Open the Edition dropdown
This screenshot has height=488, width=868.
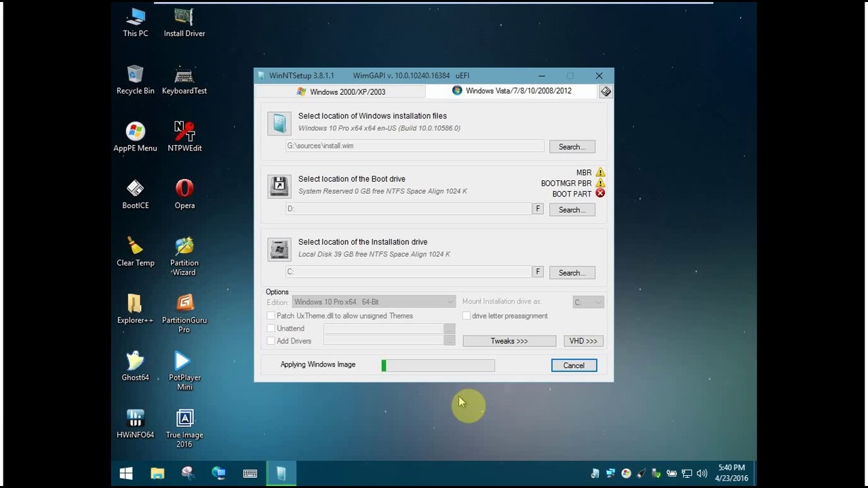tap(374, 302)
